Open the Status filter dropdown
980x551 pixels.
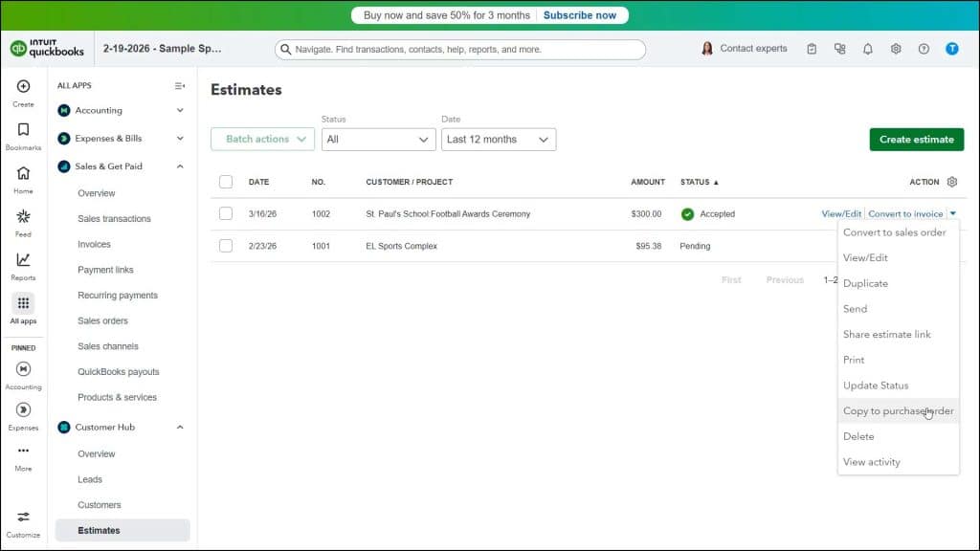[x=378, y=139]
